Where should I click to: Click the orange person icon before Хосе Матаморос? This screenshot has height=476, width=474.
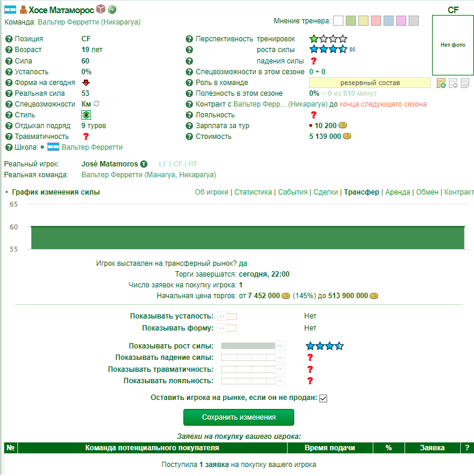tap(23, 10)
